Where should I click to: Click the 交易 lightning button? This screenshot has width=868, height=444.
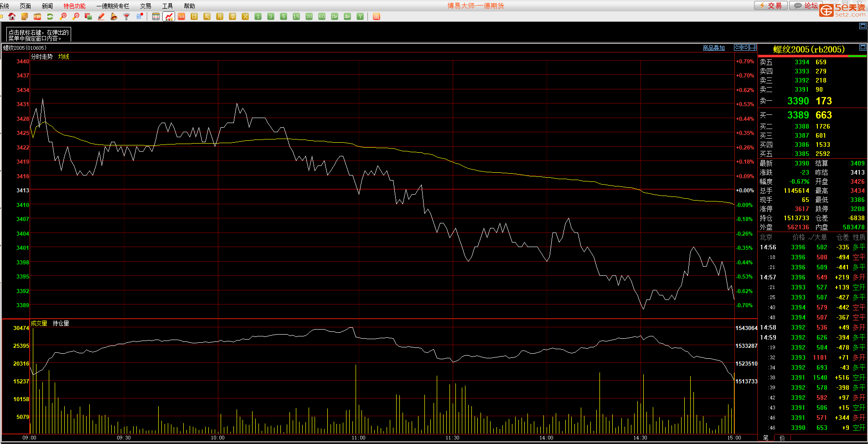point(770,5)
